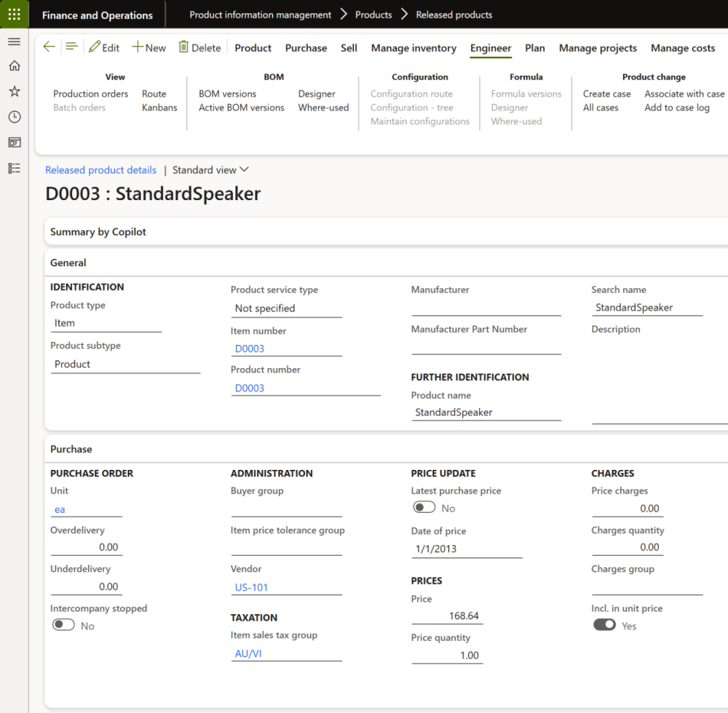The image size is (728, 713).
Task: Open the Manage costs tab
Action: (683, 48)
